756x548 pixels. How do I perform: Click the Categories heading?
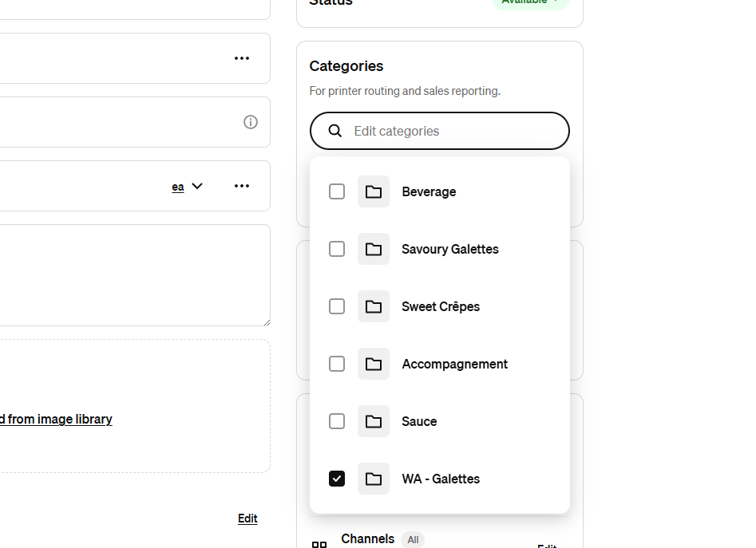click(x=346, y=66)
